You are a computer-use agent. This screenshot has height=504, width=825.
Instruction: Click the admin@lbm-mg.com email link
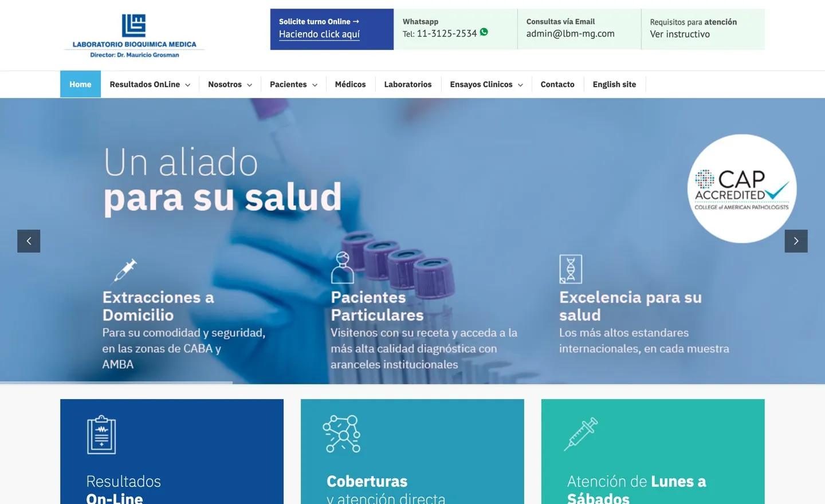click(571, 34)
